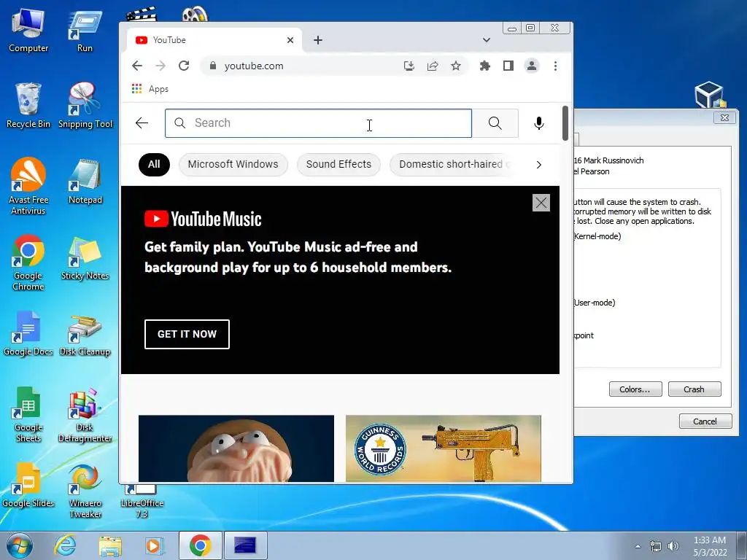
Task: Select the Disk Cleanup shortcut
Action: tap(85, 333)
